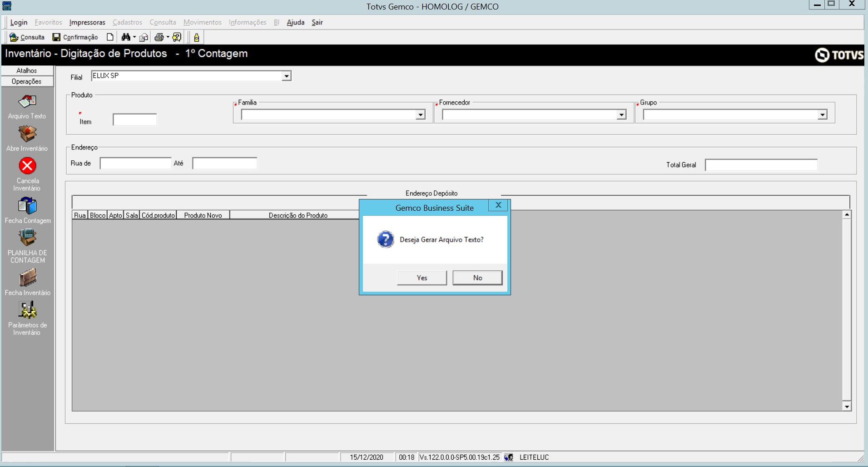Open the Movimentos menu
Viewport: 868px width, 467px height.
pos(203,22)
